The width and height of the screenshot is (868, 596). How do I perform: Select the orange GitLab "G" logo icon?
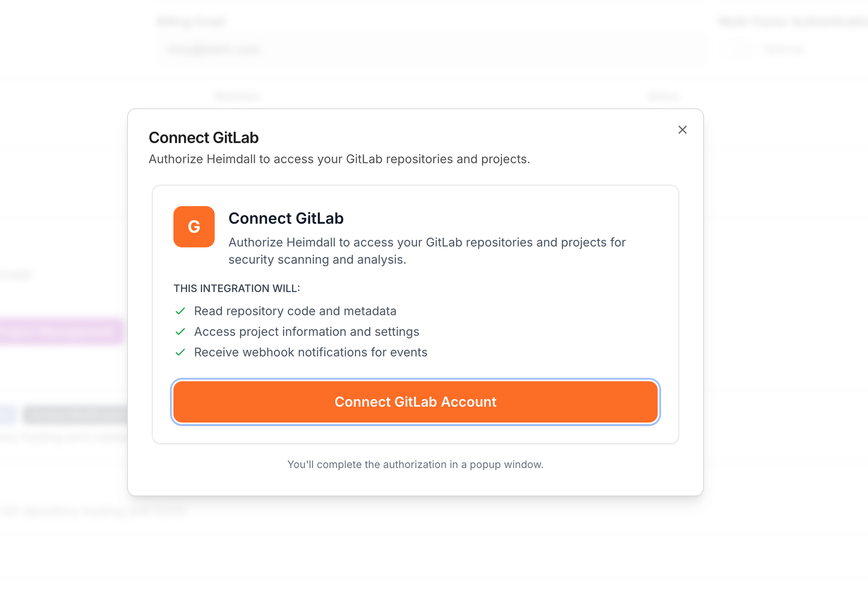point(194,227)
